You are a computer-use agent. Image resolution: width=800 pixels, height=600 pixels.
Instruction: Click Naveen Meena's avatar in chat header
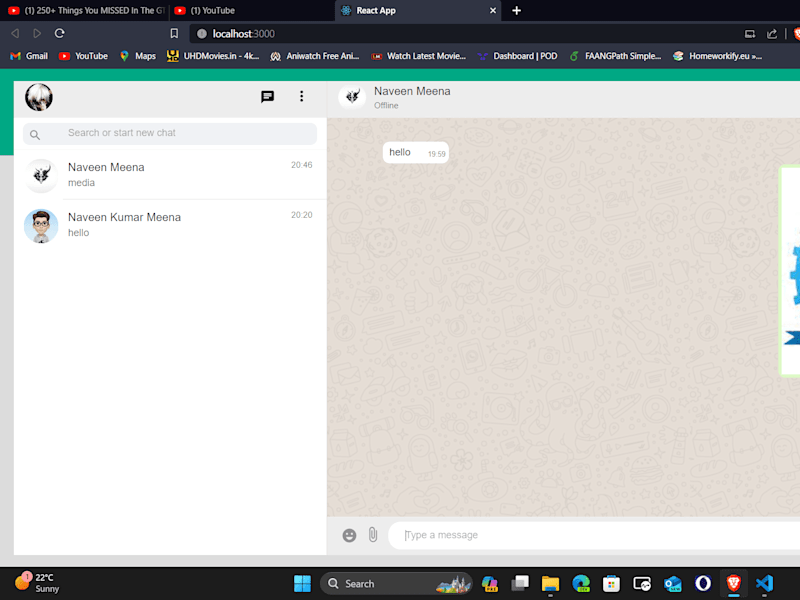[x=353, y=96]
